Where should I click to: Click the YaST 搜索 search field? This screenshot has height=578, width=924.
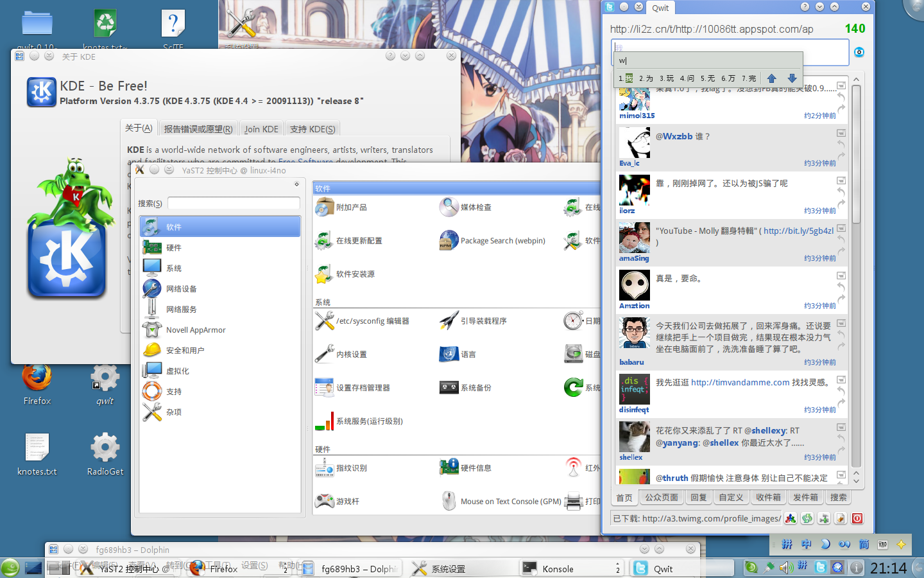pos(234,203)
